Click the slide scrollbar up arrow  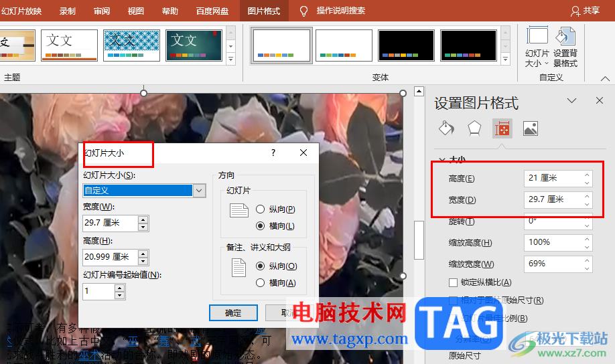click(419, 91)
